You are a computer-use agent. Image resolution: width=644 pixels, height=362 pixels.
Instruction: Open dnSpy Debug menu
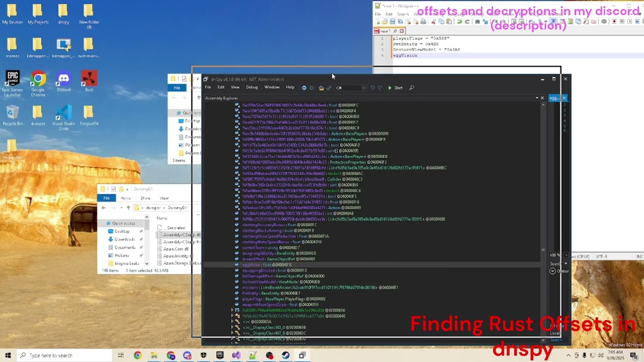click(252, 87)
